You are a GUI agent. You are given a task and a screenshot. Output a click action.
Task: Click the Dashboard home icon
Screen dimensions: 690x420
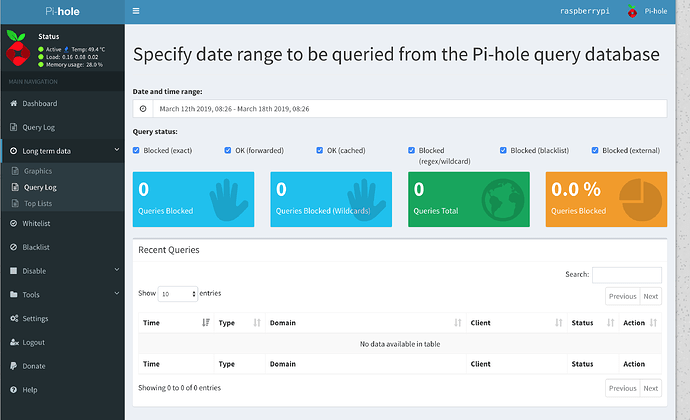[13, 103]
